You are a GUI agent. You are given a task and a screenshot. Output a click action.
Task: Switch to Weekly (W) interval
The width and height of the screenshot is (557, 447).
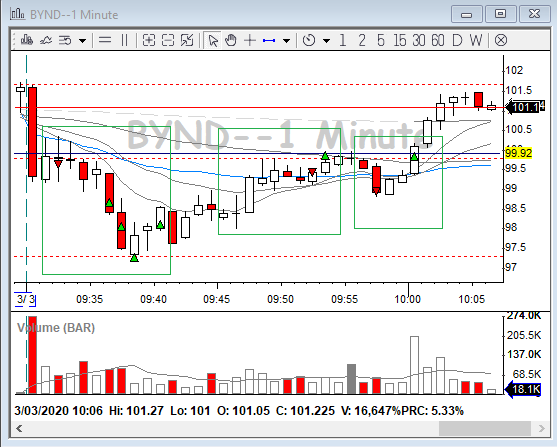click(476, 40)
